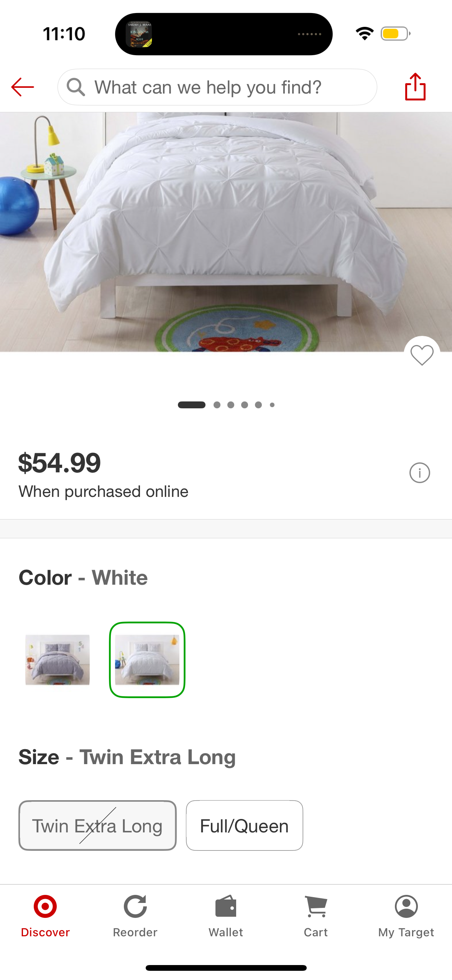The width and height of the screenshot is (452, 980).
Task: Jump to the last image carousel dot
Action: click(272, 405)
